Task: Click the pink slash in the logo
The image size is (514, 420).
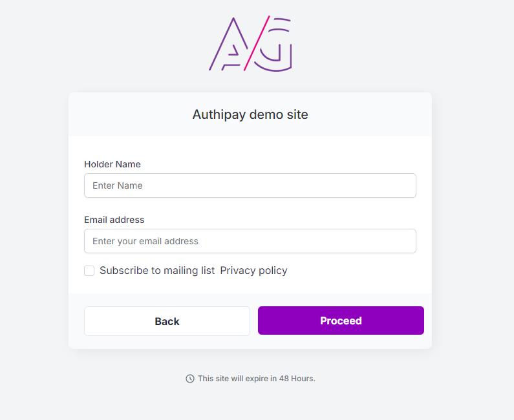Action: click(257, 43)
